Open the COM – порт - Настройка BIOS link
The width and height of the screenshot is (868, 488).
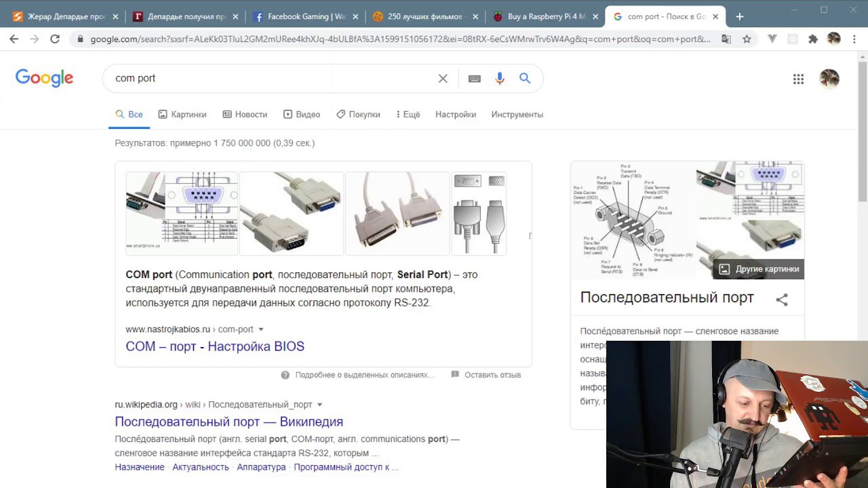point(215,346)
